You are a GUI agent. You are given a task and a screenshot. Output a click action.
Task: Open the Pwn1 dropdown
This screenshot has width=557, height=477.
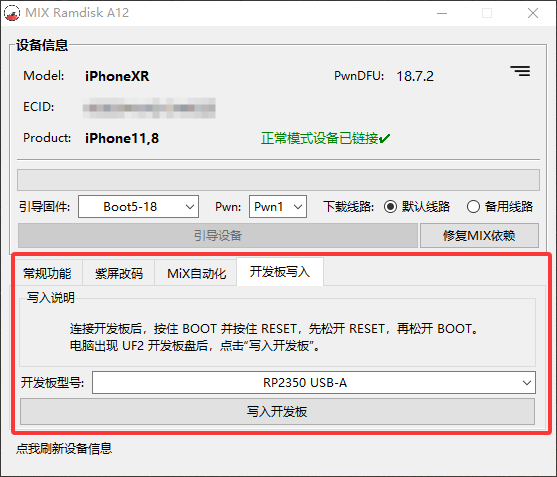click(x=278, y=207)
